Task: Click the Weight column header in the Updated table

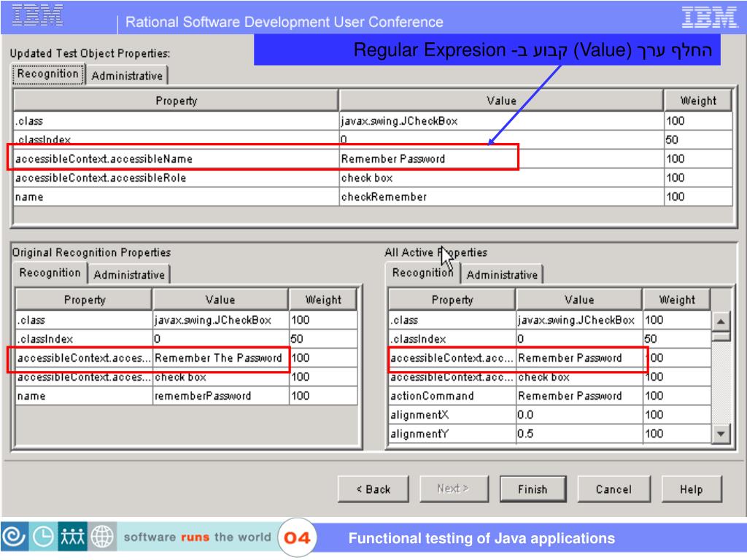Action: pos(698,101)
